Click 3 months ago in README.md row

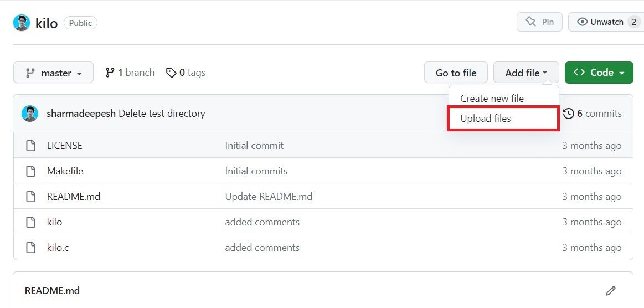point(592,197)
